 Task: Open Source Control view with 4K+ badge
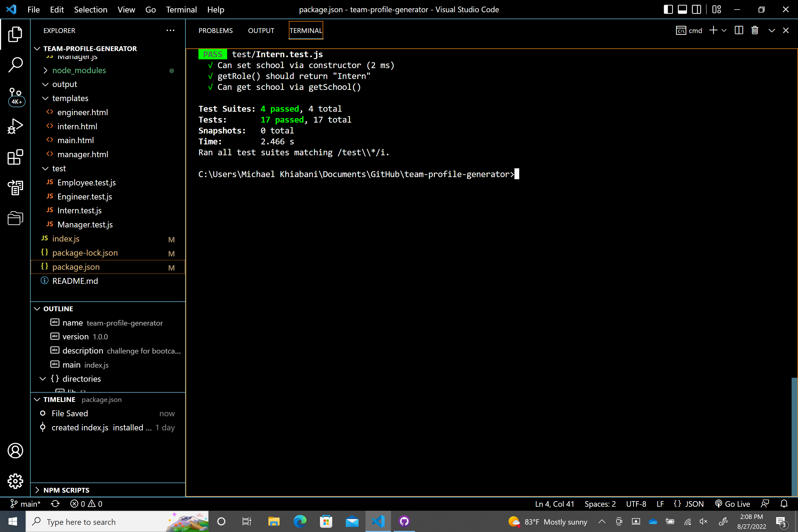(15, 96)
